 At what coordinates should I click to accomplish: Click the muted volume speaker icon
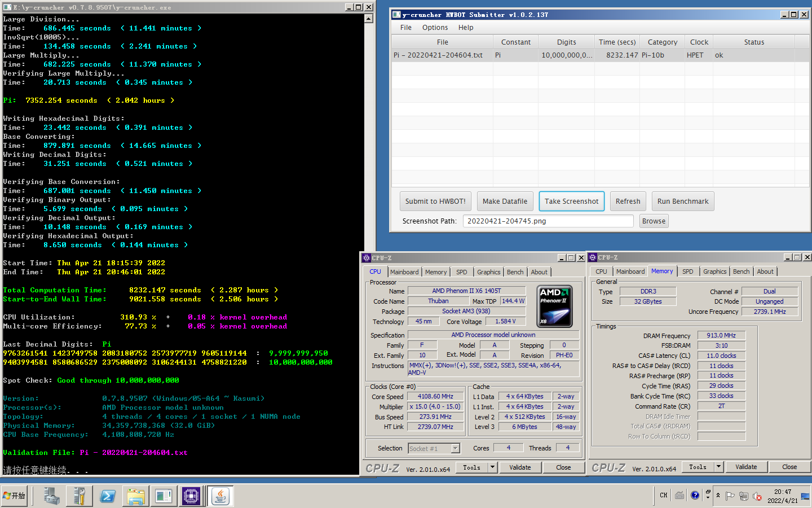pos(757,496)
